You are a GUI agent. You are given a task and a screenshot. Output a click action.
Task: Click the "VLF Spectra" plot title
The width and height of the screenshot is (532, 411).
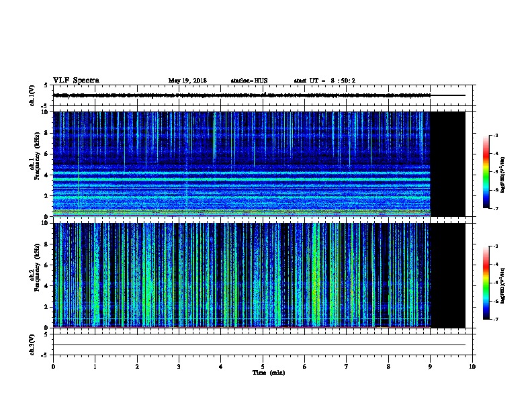[x=76, y=81]
